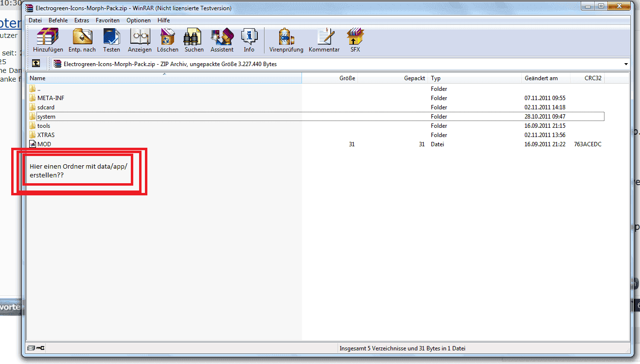Open the Datei menu

tap(36, 20)
